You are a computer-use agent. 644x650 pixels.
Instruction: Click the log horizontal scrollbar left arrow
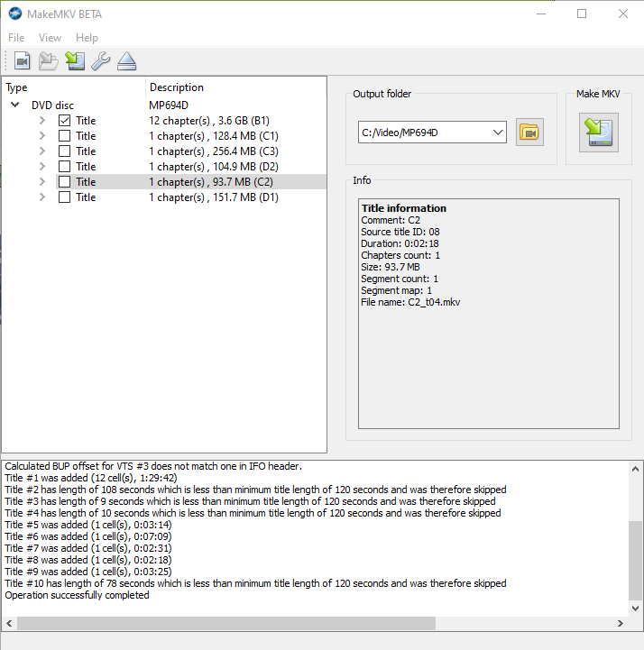(9, 623)
